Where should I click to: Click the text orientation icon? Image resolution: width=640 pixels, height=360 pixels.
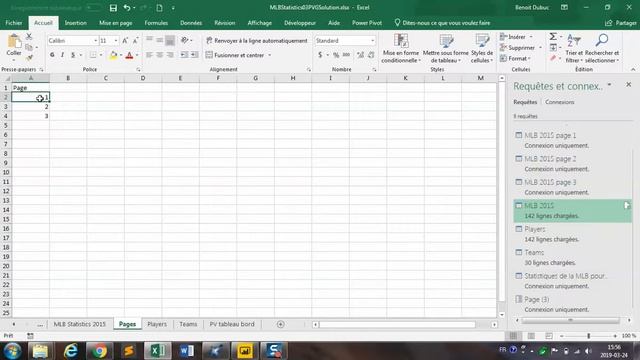point(185,40)
